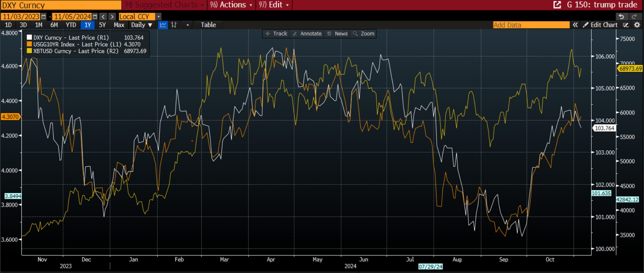The height and width of the screenshot is (273, 644).
Task: Switch to the YTD time range
Action: [x=71, y=25]
